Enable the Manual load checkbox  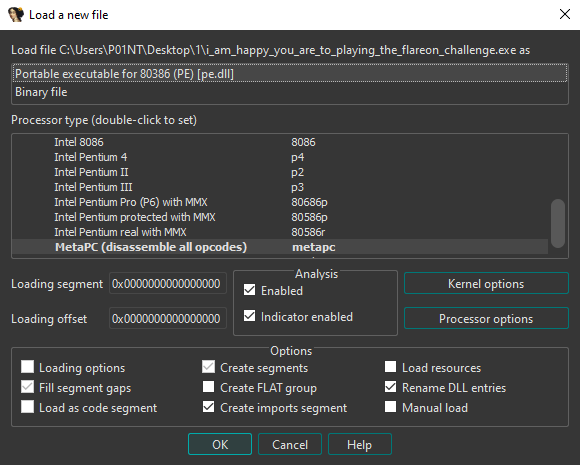(x=391, y=407)
